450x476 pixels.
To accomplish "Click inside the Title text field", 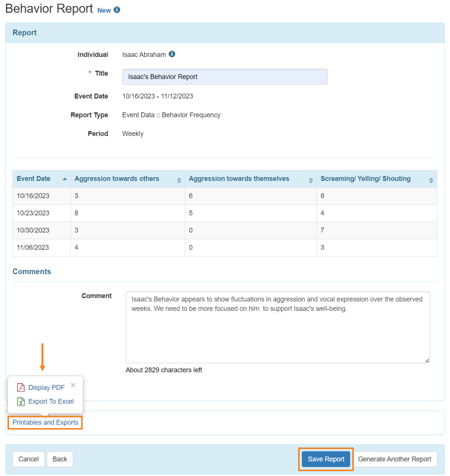I will pyautogui.click(x=225, y=77).
